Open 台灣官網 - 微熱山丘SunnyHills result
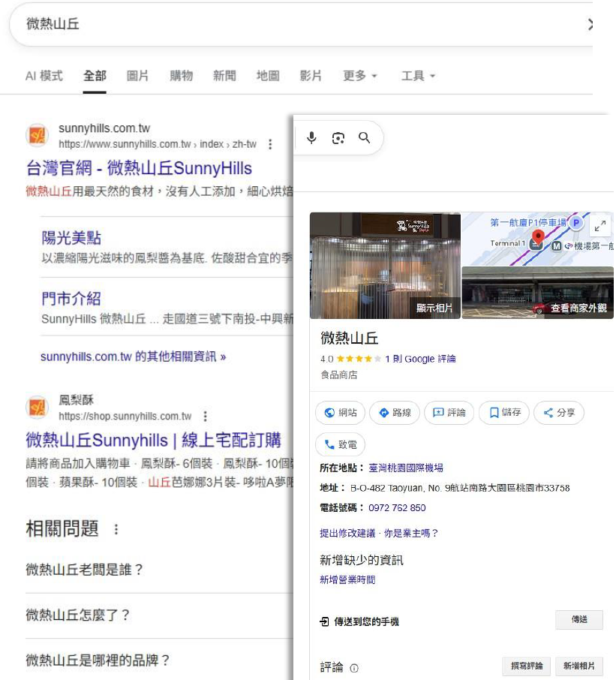Image resolution: width=616 pixels, height=680 pixels. [139, 168]
